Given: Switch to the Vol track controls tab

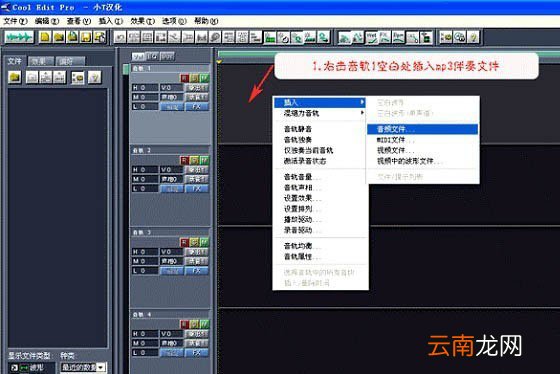Looking at the screenshot, I should (138, 56).
